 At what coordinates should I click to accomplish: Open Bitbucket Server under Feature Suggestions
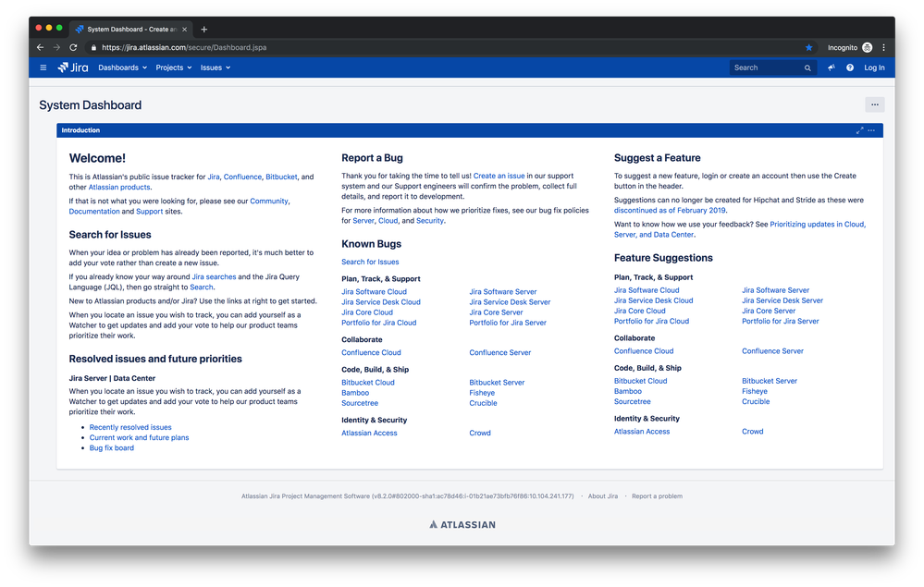tap(770, 381)
